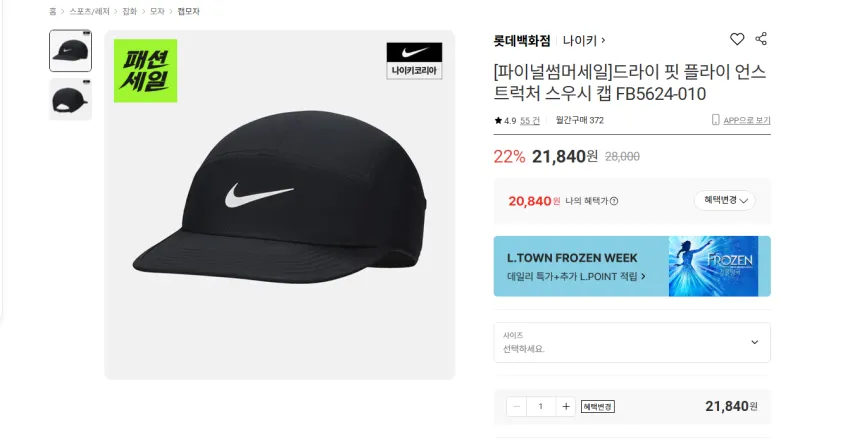Click the phone icon for APP으로 보기
Viewport: 850px width, 442px height.
716,120
